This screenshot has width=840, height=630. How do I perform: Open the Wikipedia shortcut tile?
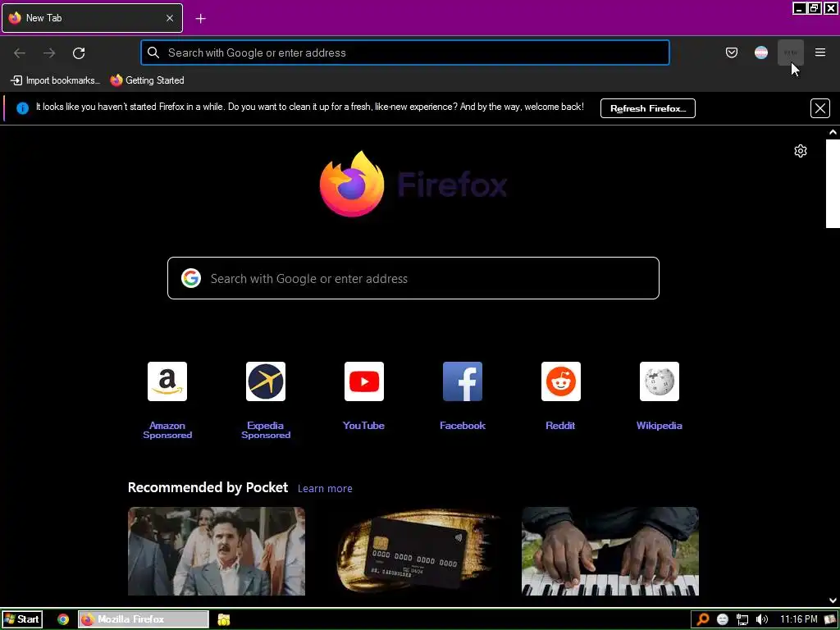tap(660, 381)
